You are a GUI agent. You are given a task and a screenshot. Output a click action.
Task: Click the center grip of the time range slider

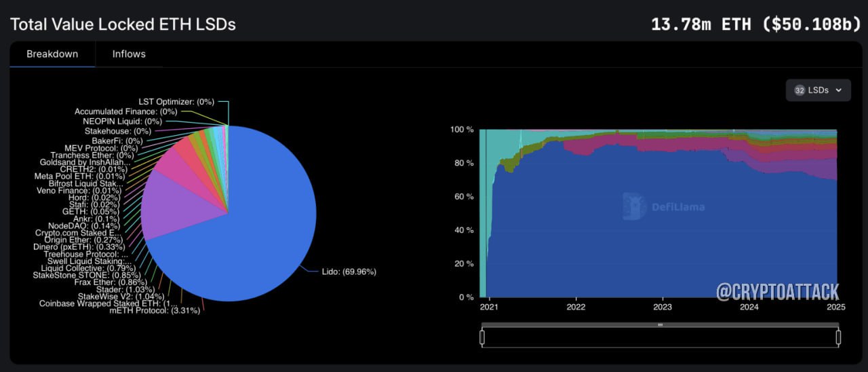(x=660, y=325)
